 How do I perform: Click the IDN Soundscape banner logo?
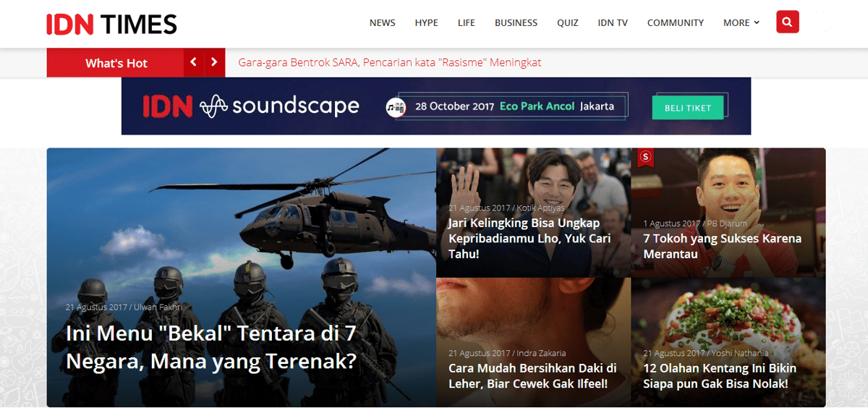click(251, 106)
